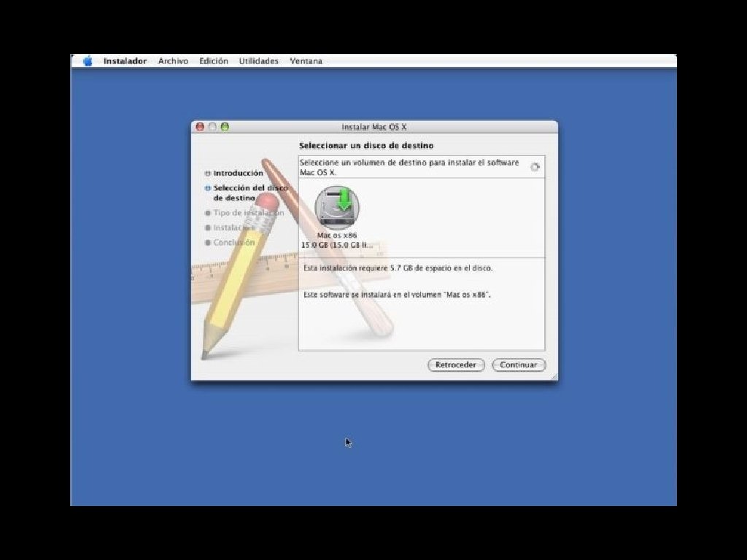Click the Conclusión step label
The height and width of the screenshot is (560, 747).
tap(234, 242)
